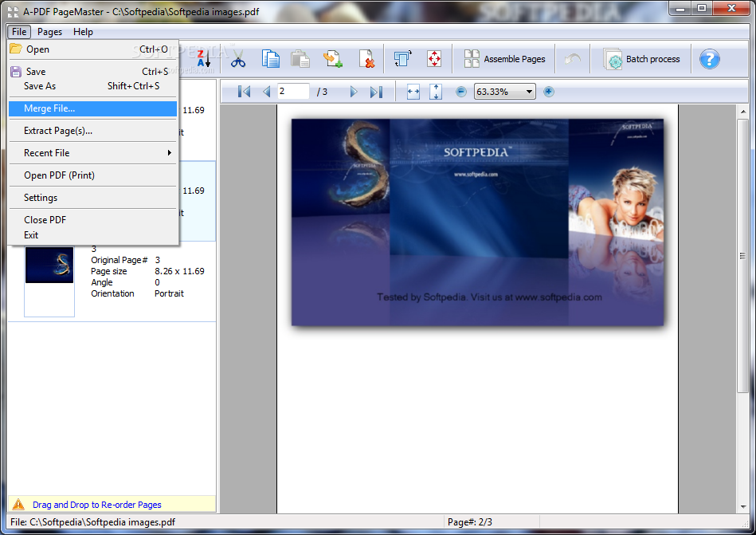The image size is (756, 535).
Task: Click the Assemble Pages button
Action: tap(504, 59)
